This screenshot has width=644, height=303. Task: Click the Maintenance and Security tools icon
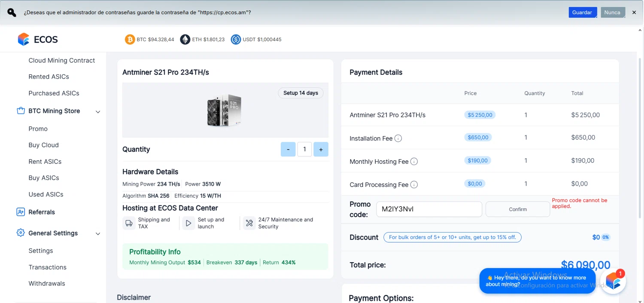click(249, 223)
